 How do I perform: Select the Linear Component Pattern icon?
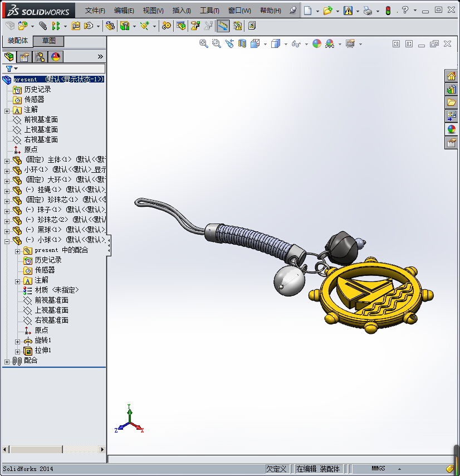56,26
